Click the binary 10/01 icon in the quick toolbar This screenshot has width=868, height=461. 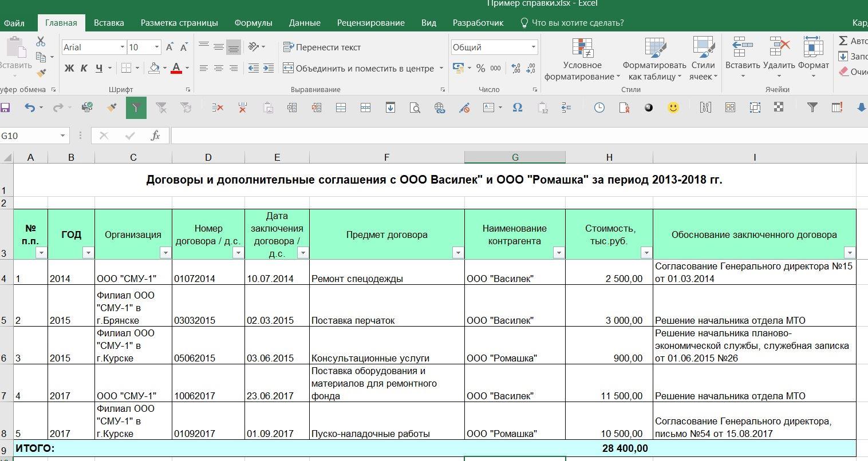(705, 107)
